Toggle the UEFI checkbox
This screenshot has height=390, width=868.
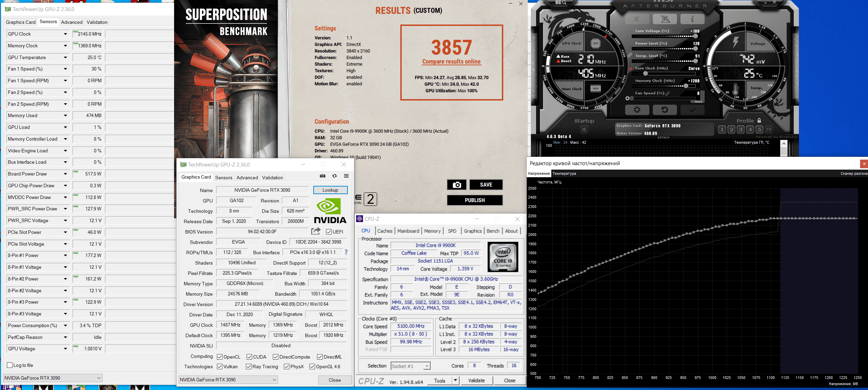[329, 232]
